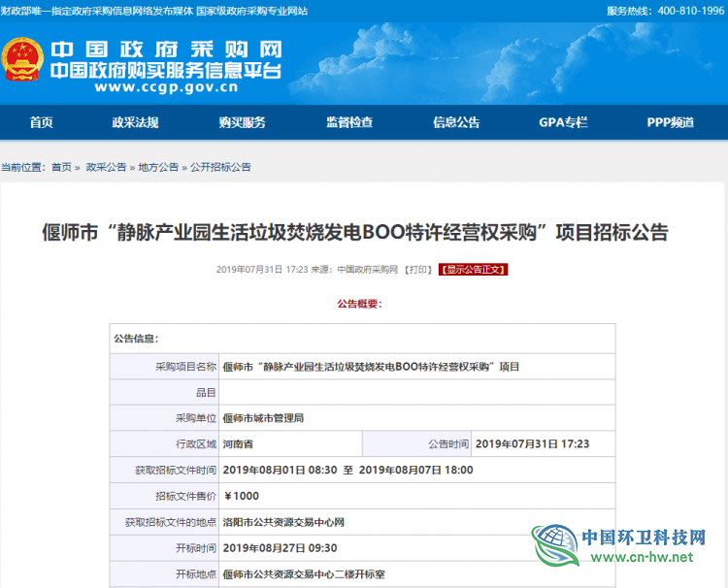Click the 打印 print link
Viewport: 728px width, 588px height.
tap(418, 270)
